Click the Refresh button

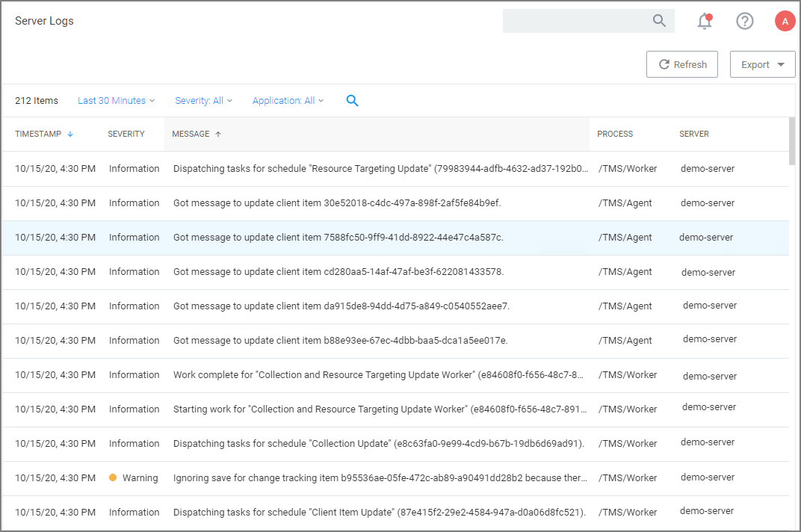point(681,65)
